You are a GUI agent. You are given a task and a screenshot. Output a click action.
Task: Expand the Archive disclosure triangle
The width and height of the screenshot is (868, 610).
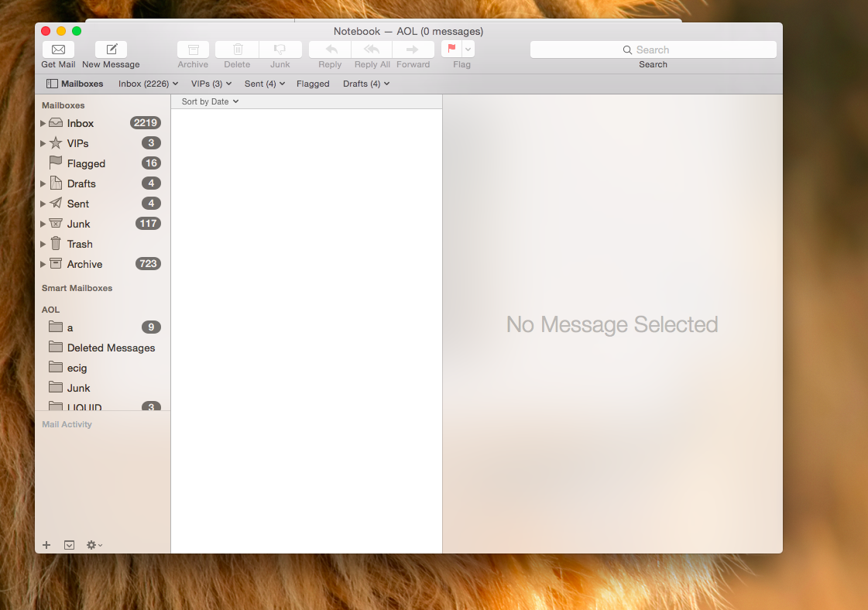coord(43,265)
